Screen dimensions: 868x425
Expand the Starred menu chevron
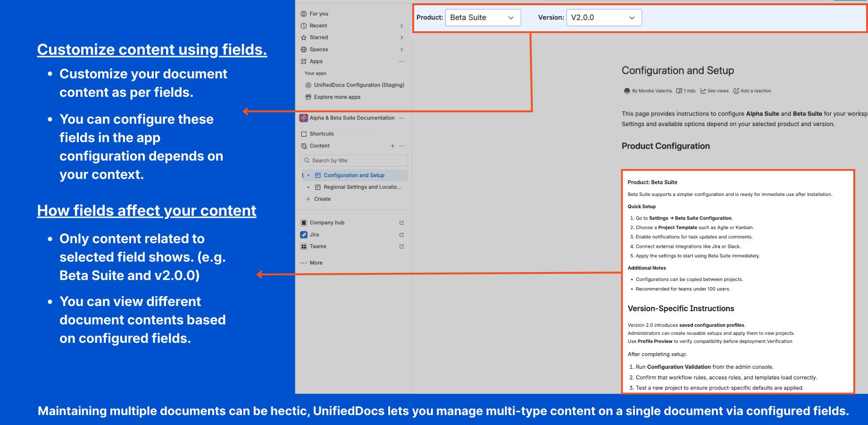402,37
